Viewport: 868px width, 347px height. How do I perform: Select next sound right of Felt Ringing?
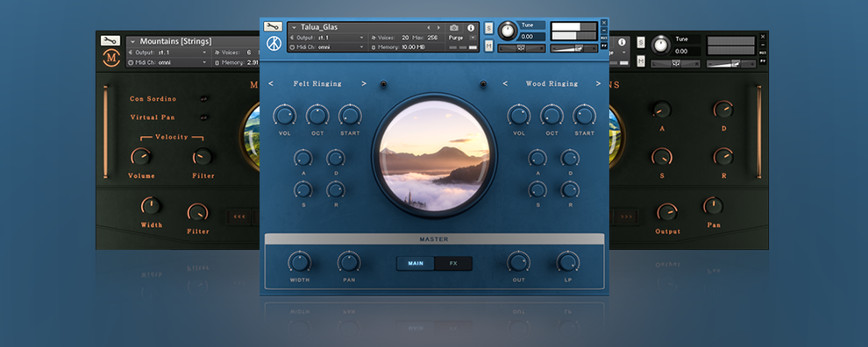pos(364,84)
